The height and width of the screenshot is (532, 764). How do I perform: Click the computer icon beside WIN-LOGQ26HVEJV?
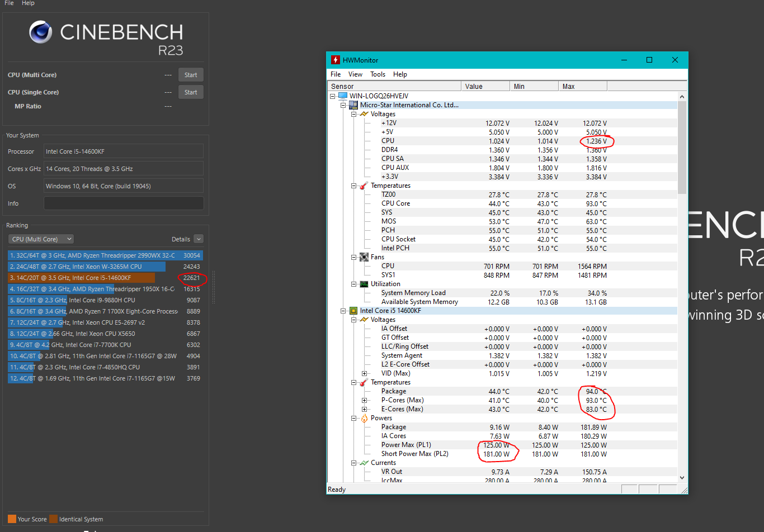point(342,96)
